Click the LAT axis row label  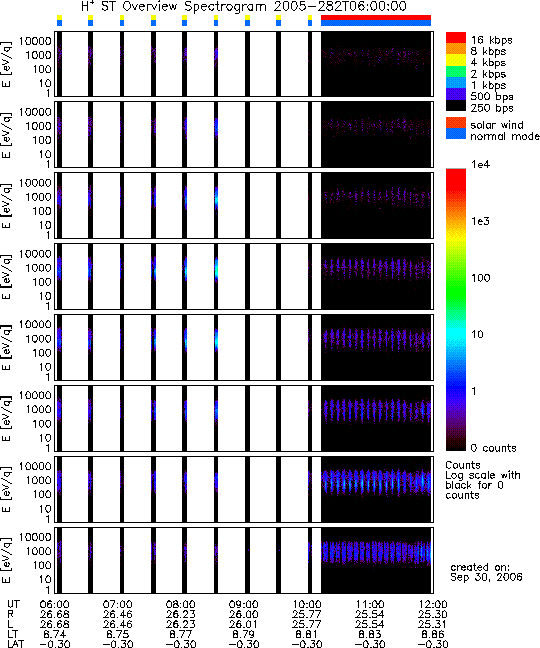tap(16, 644)
